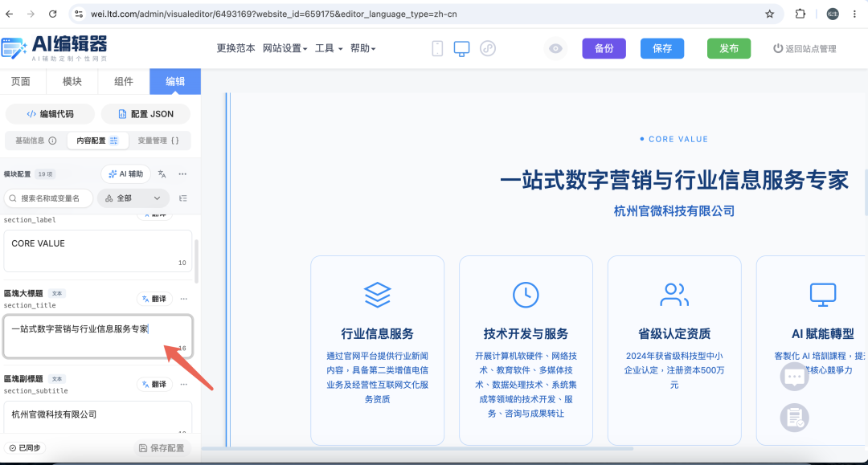The width and height of the screenshot is (868, 465).
Task: Click the left panel vertical scrollbar
Action: click(x=196, y=261)
